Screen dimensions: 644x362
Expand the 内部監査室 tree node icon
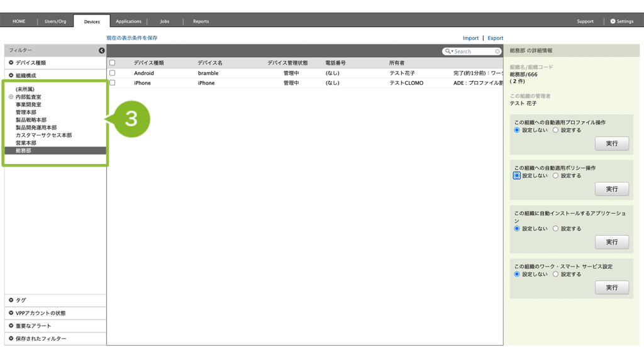pos(11,97)
